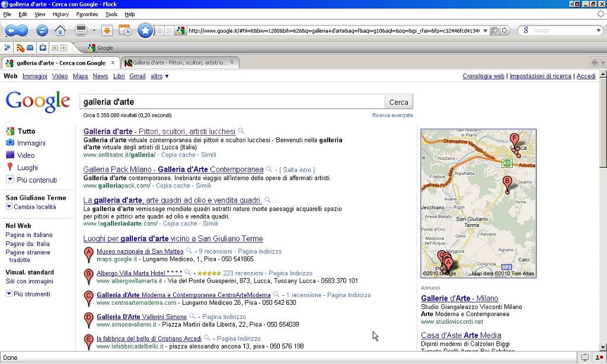Open 'Ricerca avanzata' link
Screen dimensions: 607x364
392,116
